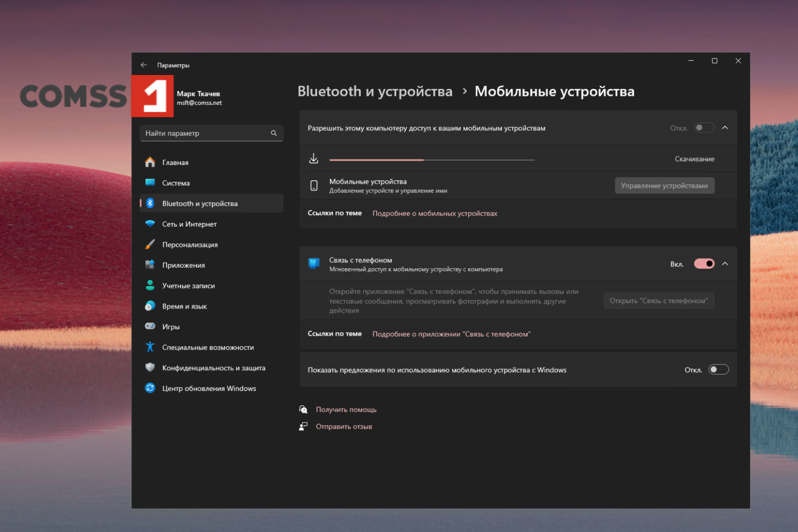Open Главная in the sidebar
798x532 pixels.
[x=211, y=162]
